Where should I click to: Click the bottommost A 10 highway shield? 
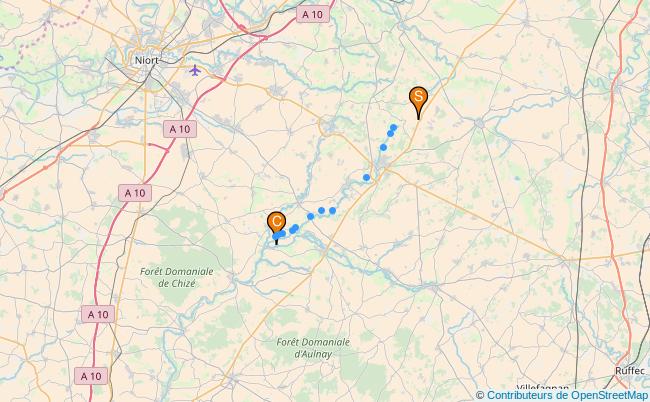click(x=91, y=376)
